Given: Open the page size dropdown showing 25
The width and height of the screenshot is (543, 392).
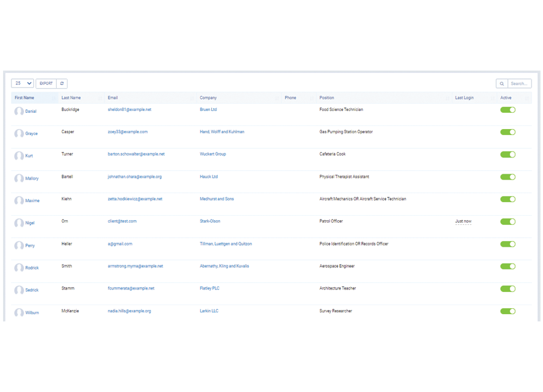Looking at the screenshot, I should (22, 84).
